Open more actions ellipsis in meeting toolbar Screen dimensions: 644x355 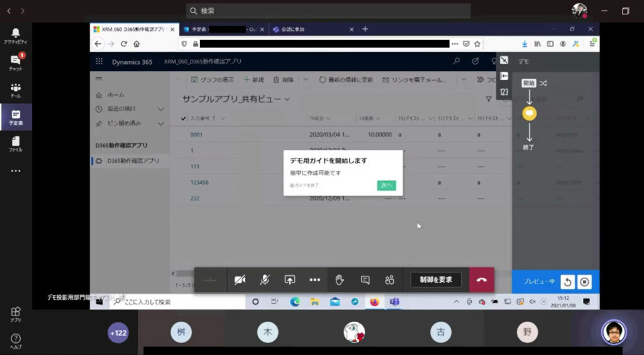tap(314, 280)
